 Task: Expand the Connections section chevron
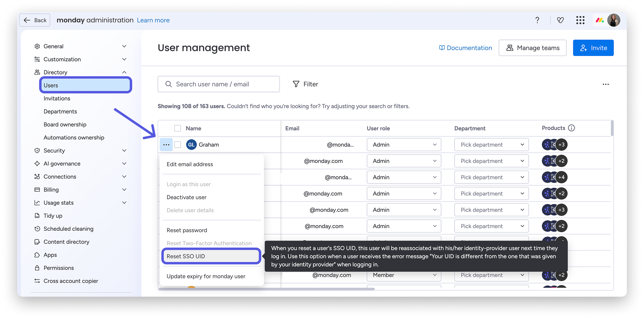click(124, 177)
